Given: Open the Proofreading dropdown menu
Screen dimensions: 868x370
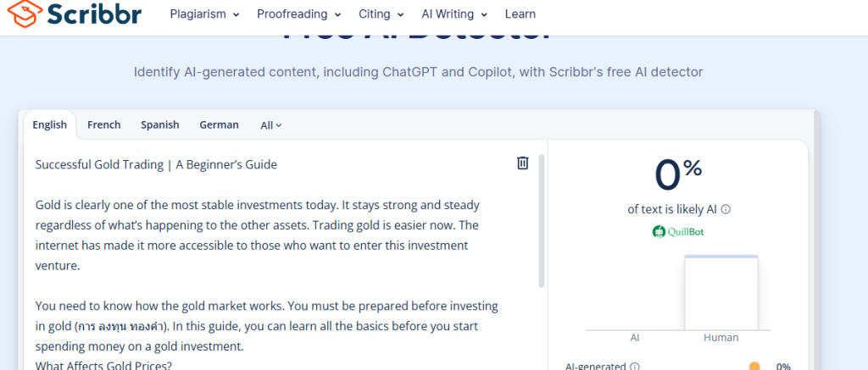Looking at the screenshot, I should [x=298, y=14].
